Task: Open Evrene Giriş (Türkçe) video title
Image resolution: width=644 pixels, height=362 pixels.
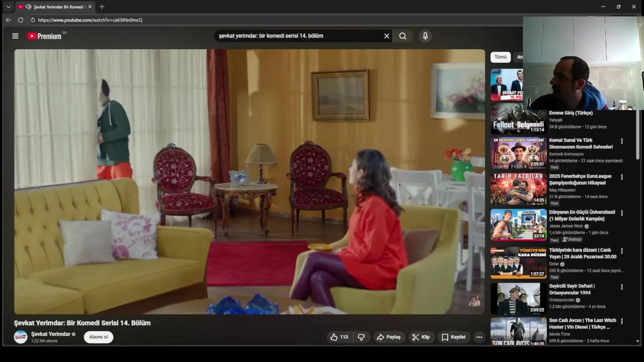Action: [571, 113]
